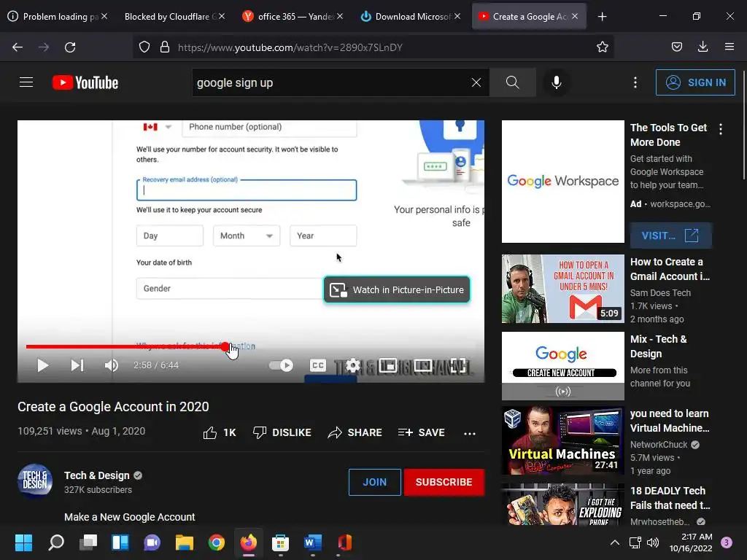Click the SIGN IN button
The image size is (747, 560).
click(x=695, y=82)
